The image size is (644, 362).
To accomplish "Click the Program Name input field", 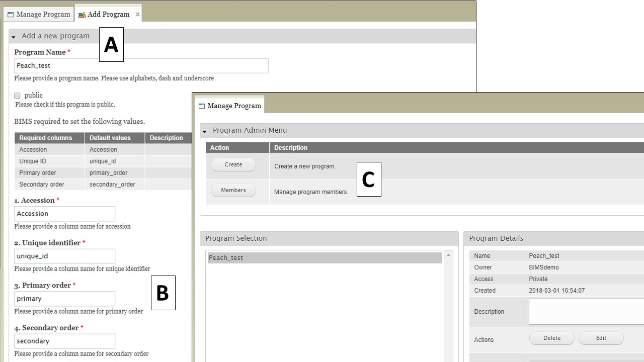I will pyautogui.click(x=141, y=65).
